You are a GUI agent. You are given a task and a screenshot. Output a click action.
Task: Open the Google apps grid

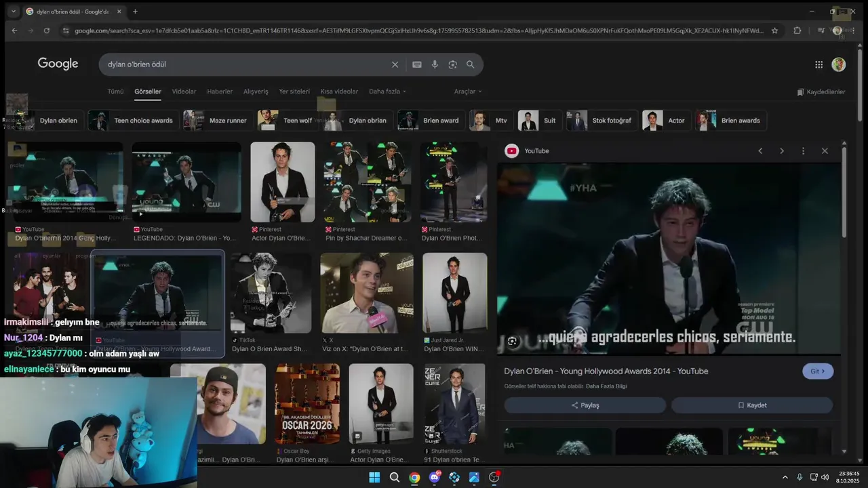coord(818,64)
